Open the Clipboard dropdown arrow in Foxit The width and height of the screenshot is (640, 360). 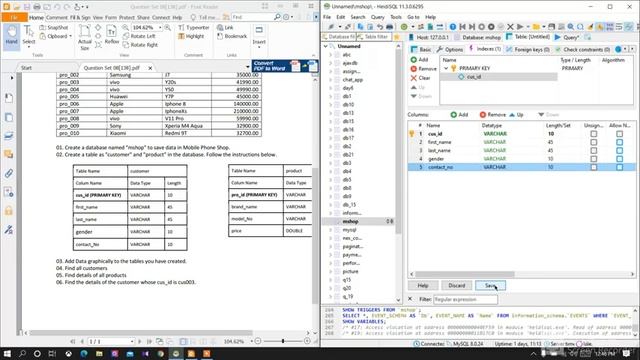click(x=70, y=36)
